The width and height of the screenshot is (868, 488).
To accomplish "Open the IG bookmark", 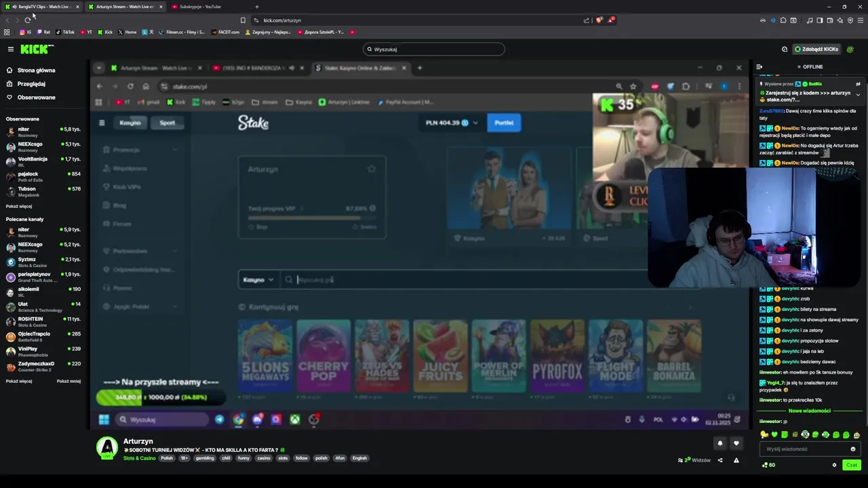I will point(26,32).
